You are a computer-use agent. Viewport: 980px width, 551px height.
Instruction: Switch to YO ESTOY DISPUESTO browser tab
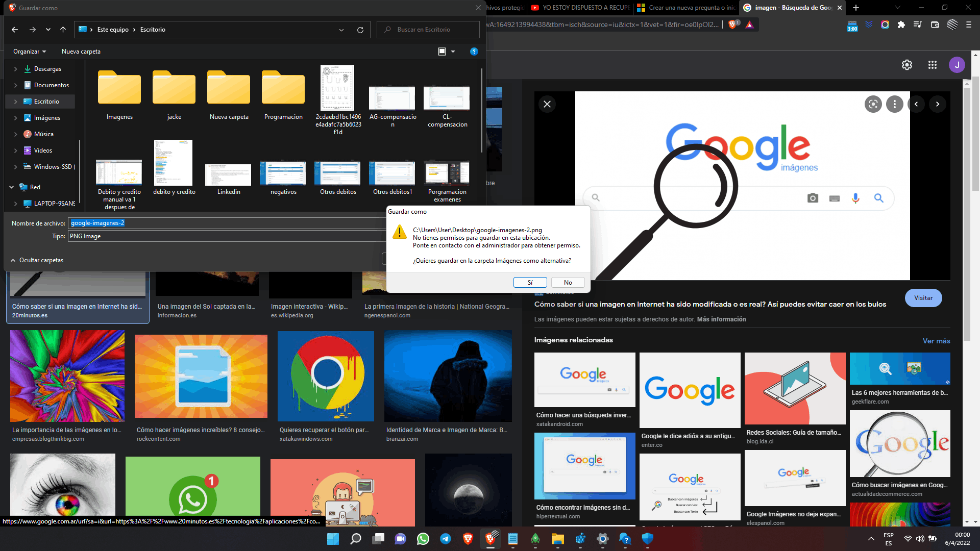(x=581, y=8)
